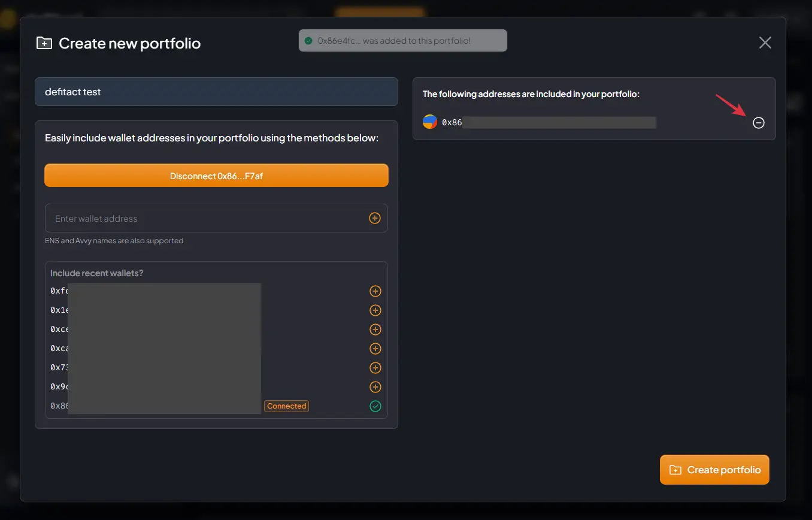Add the 0x73 recent wallet
812x520 pixels.
point(375,368)
